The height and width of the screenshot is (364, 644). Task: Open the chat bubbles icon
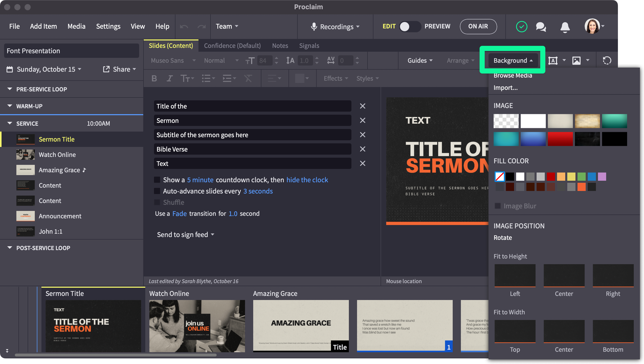541,27
